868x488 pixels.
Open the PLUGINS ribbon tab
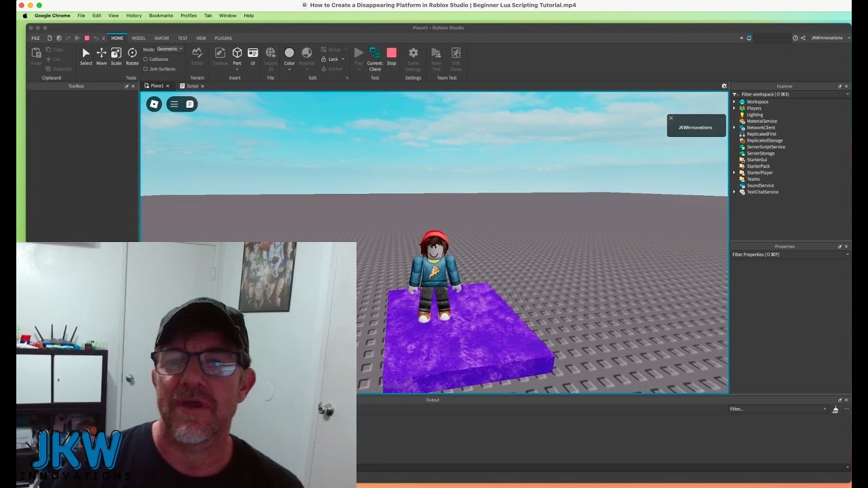[223, 38]
